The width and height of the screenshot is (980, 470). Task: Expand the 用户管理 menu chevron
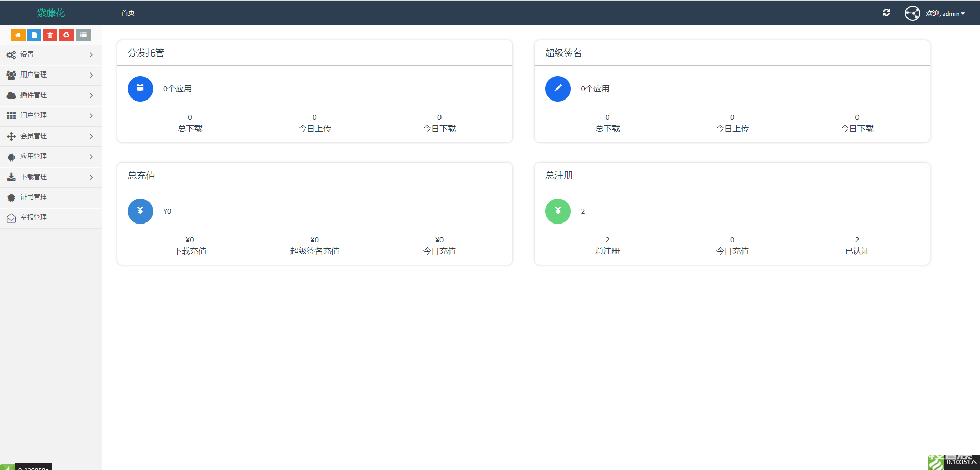click(x=91, y=75)
